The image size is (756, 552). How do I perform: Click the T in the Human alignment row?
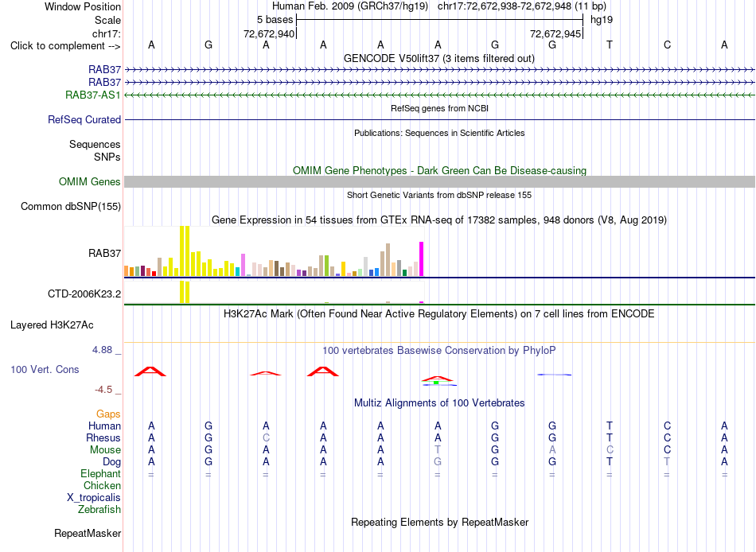(x=610, y=426)
